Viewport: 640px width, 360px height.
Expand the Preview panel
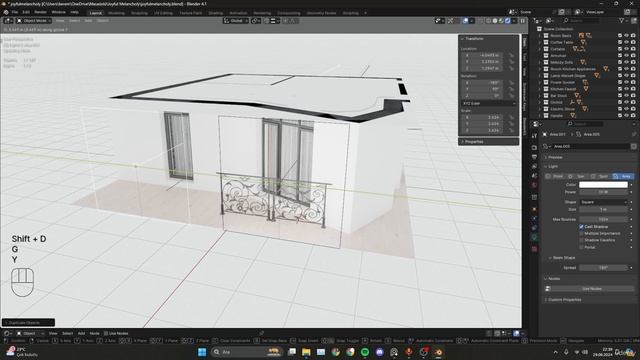(x=555, y=157)
